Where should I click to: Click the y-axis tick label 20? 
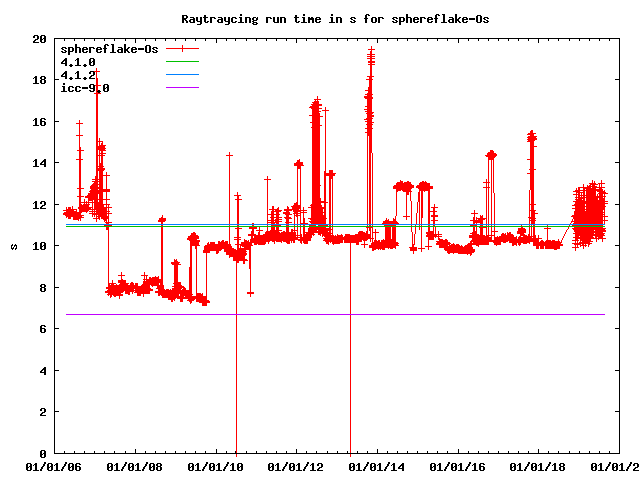[x=39, y=39]
